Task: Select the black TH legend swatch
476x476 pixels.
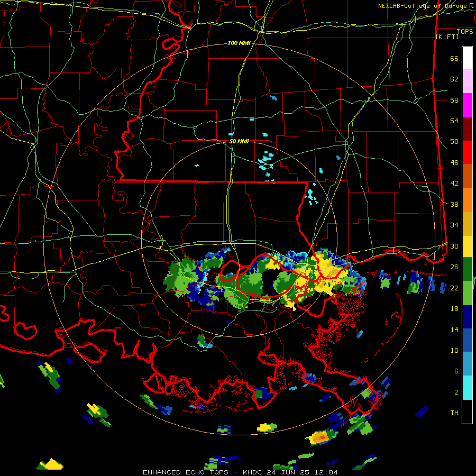Action: tap(467, 411)
